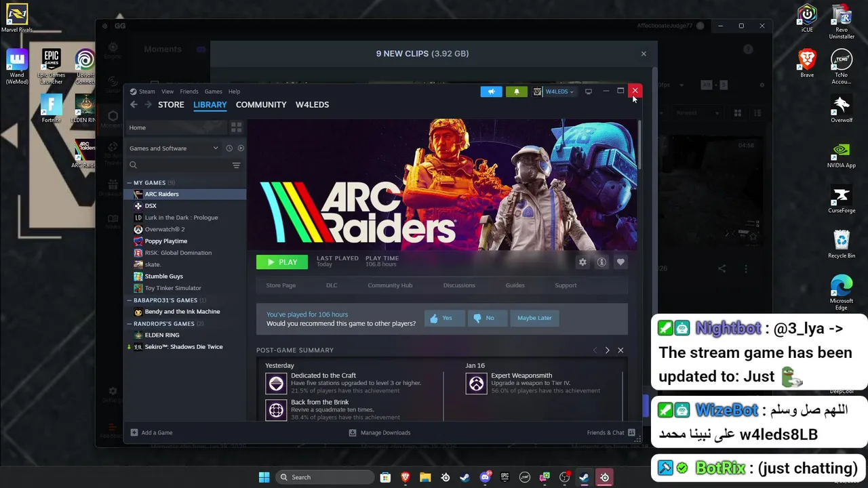The height and width of the screenshot is (488, 868).
Task: Open iCUE desktop shortcut
Action: tap(807, 18)
